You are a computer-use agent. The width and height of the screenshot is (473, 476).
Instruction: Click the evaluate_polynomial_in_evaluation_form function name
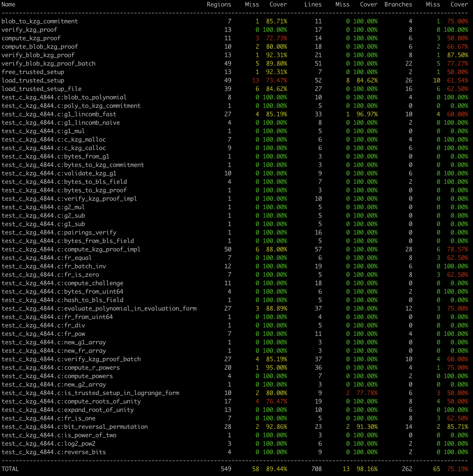(99, 309)
